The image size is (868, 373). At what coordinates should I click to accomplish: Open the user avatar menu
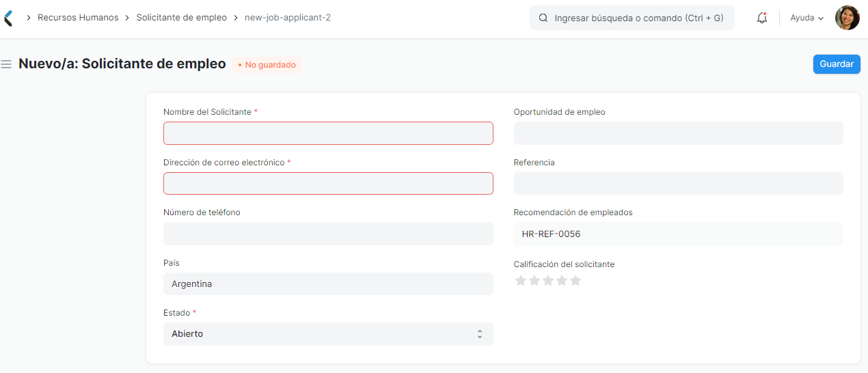click(847, 18)
